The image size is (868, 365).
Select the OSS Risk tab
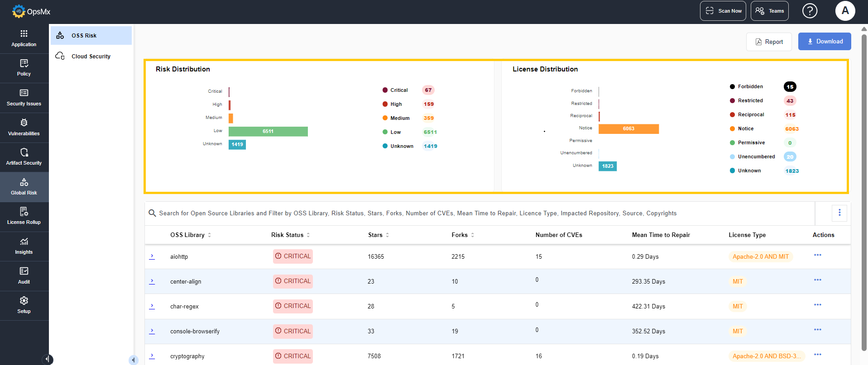[x=84, y=36]
